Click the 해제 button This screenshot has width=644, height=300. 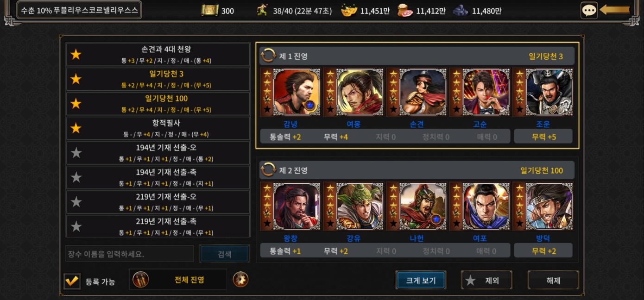(553, 280)
